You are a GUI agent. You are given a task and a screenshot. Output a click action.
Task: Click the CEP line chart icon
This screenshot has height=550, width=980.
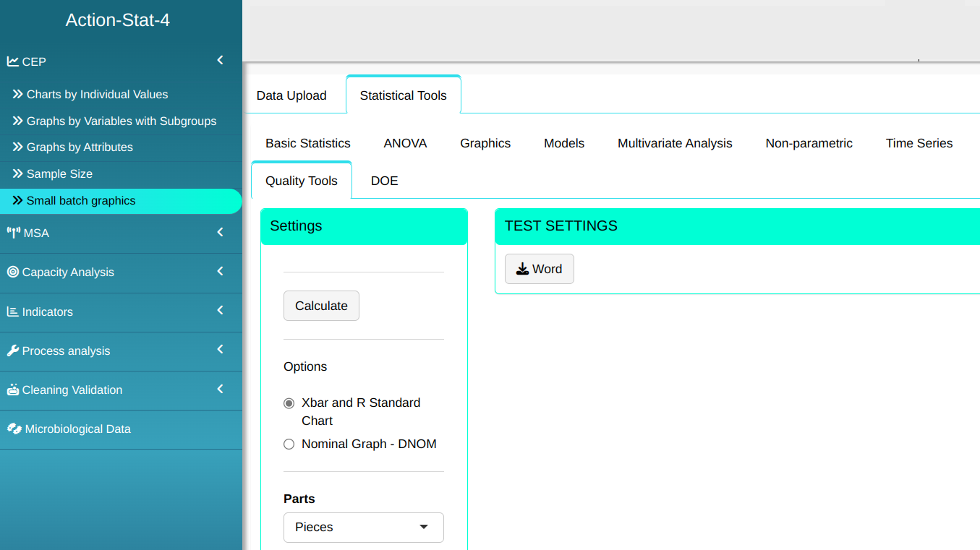point(13,61)
